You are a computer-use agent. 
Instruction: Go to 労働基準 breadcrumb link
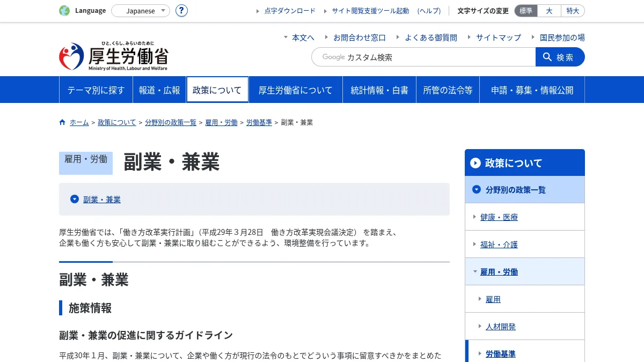259,122
